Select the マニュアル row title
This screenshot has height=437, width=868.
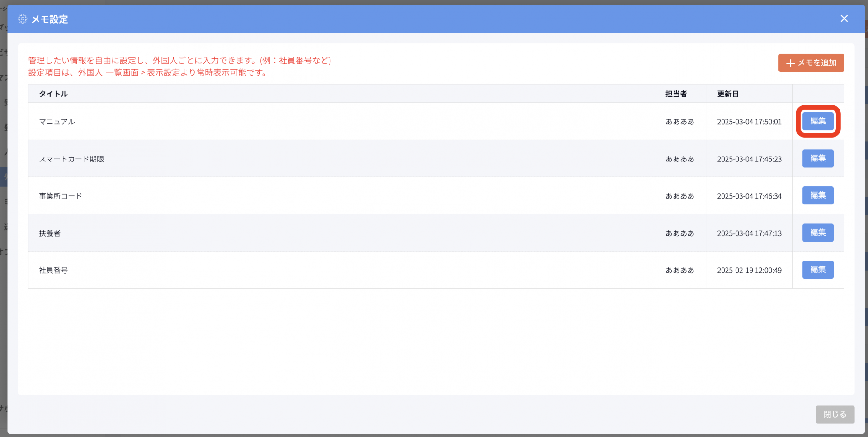coord(57,122)
